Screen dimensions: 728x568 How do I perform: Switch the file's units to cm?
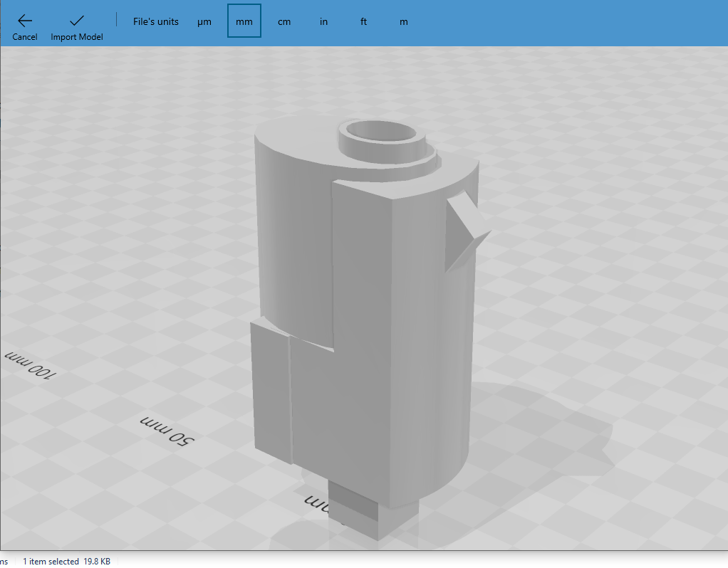[284, 21]
